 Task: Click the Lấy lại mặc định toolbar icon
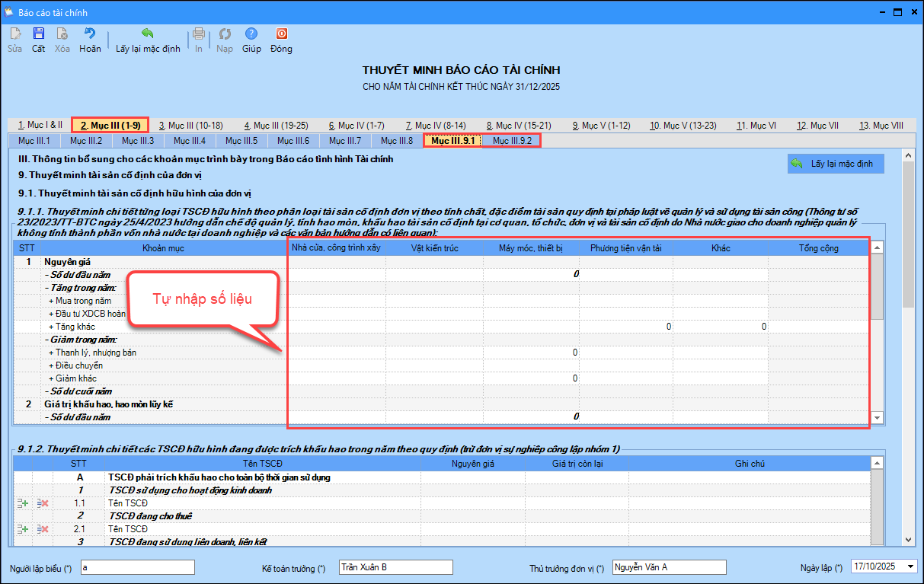pos(148,34)
